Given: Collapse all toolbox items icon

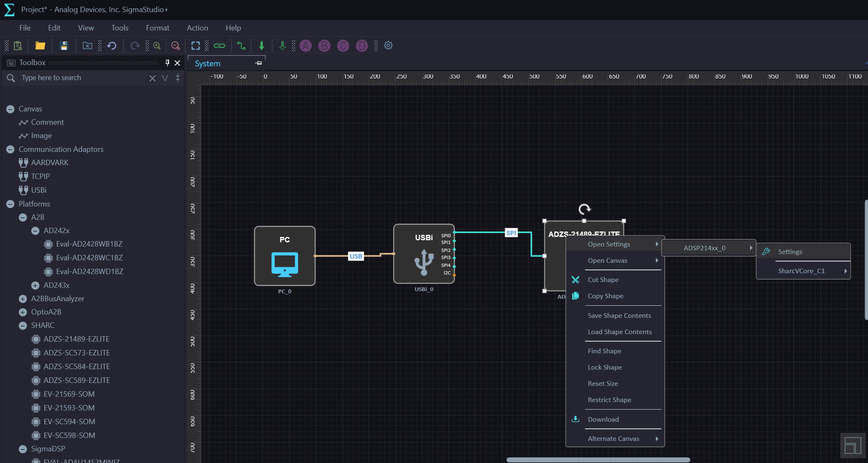Looking at the screenshot, I should (178, 78).
